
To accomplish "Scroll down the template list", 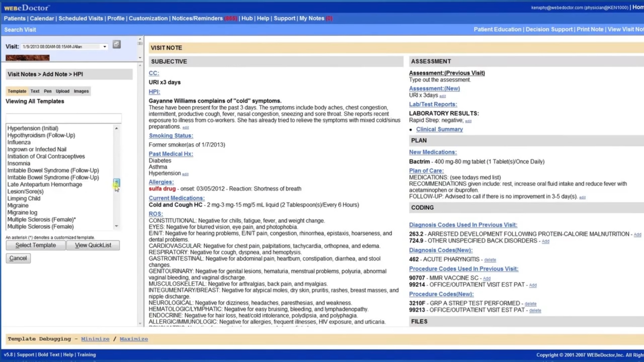I will pyautogui.click(x=116, y=226).
